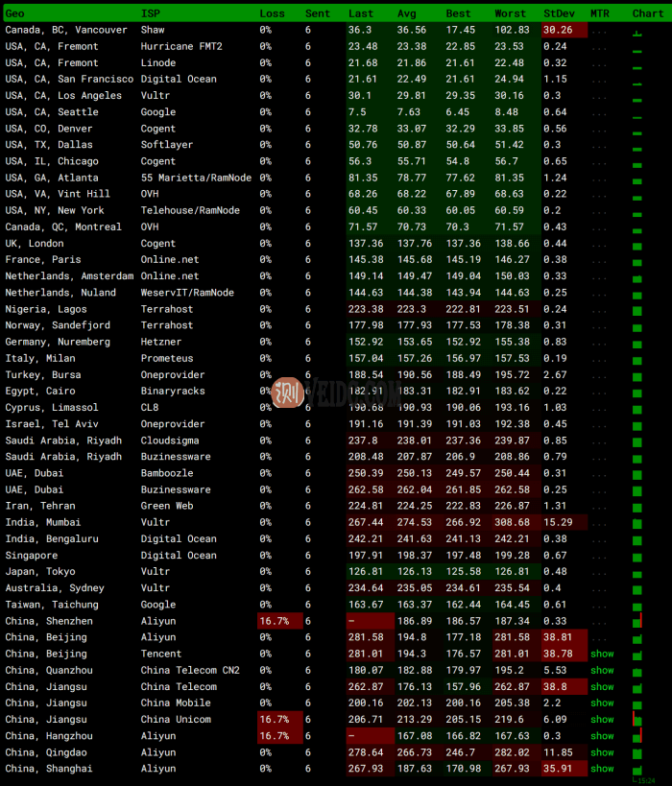Select the Turkey, Bursa row
Viewport: 672px width, 786px height.
[336, 374]
